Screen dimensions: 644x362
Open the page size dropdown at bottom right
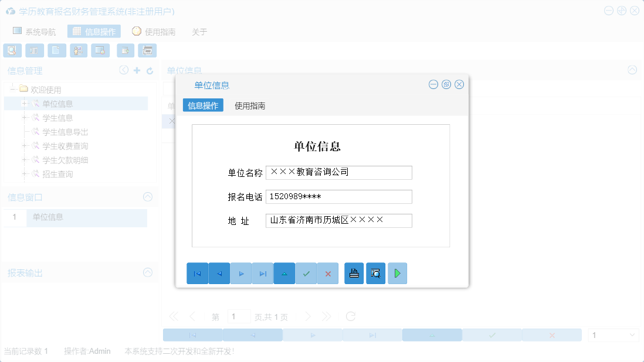pos(613,334)
